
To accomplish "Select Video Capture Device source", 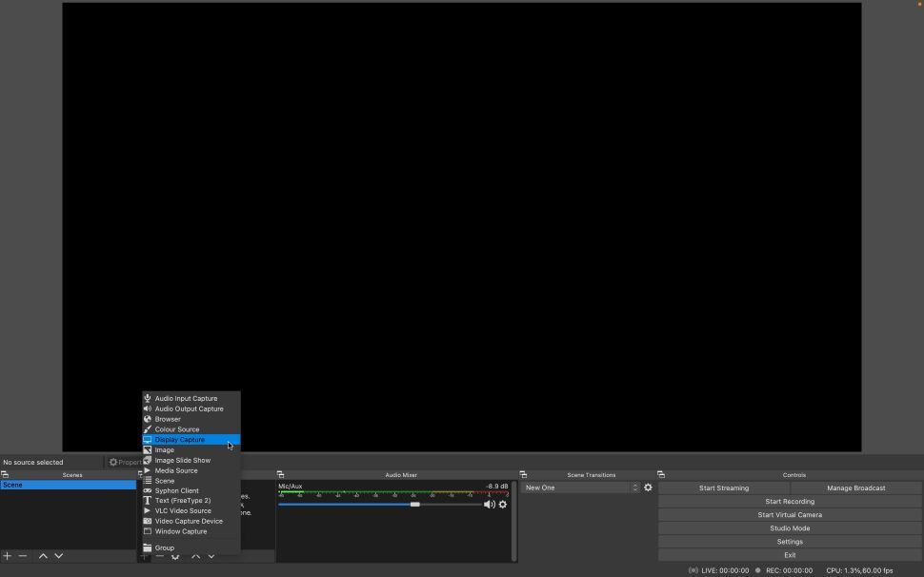I will 191,521.
